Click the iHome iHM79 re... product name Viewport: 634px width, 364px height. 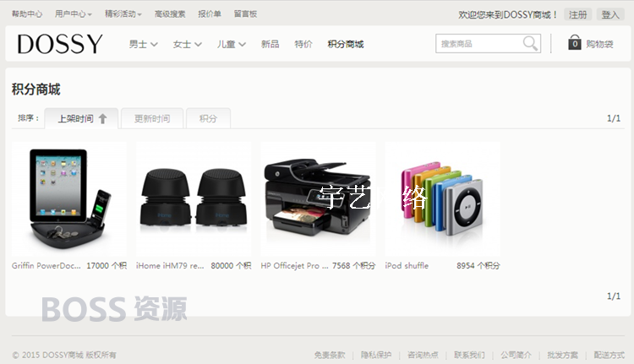click(170, 266)
